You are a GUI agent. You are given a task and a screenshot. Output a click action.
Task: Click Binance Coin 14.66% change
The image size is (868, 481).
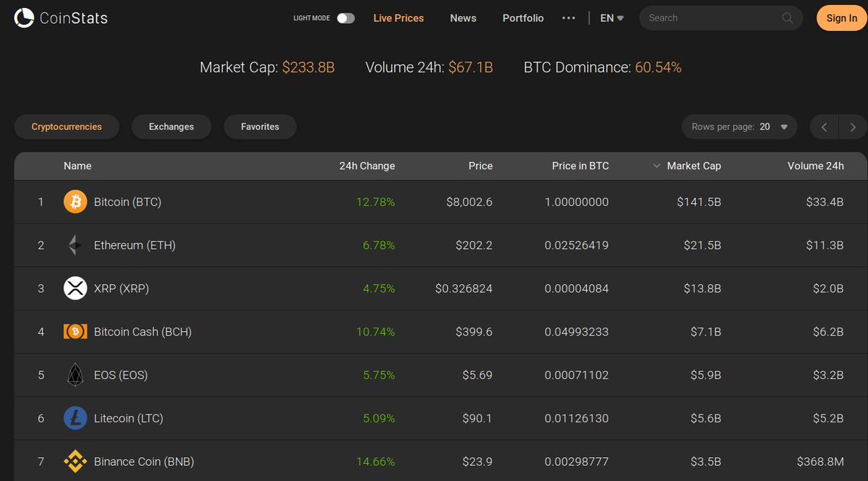click(375, 461)
